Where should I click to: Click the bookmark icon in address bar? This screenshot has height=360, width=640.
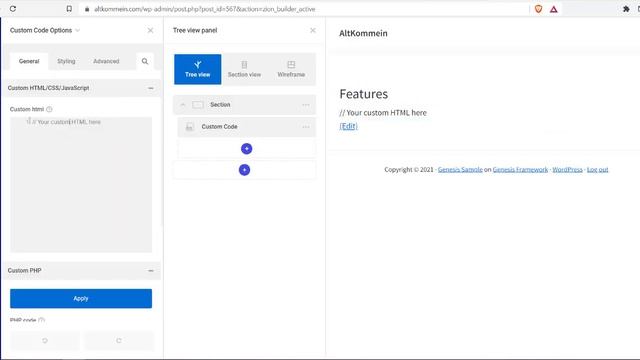(x=69, y=9)
